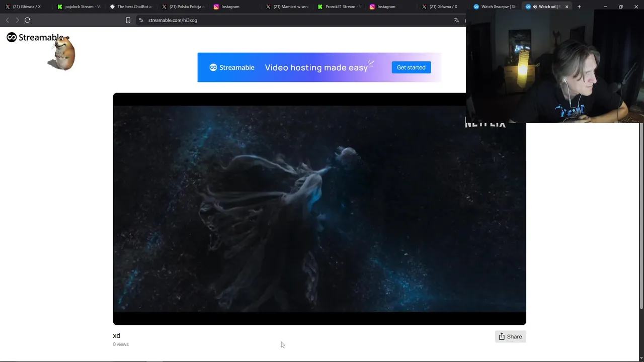Click the hamster sticker image
The width and height of the screenshot is (644, 362).
[62, 53]
